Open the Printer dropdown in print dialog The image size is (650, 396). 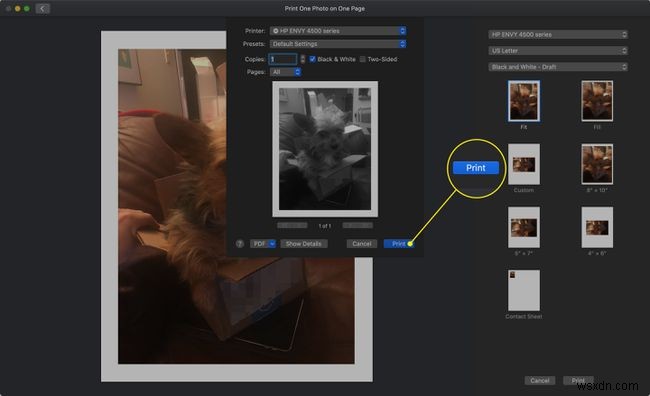(338, 31)
